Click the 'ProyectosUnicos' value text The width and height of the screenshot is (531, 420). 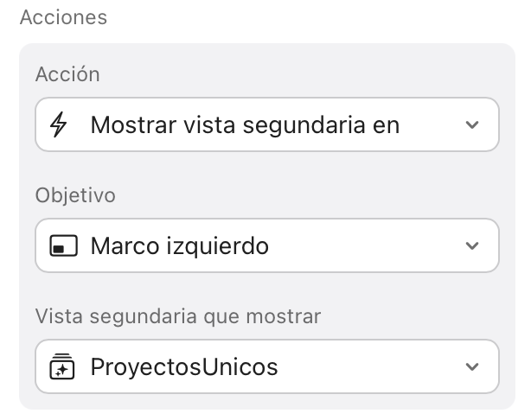pos(184,367)
